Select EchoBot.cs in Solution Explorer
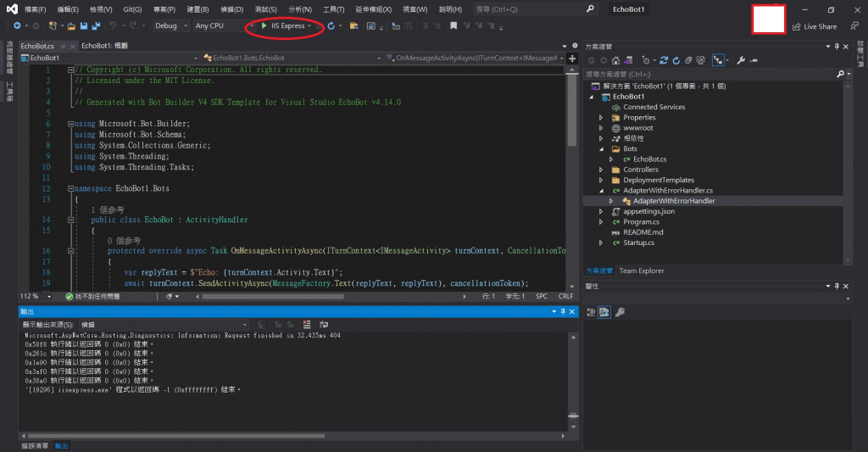This screenshot has width=868, height=452. 649,159
